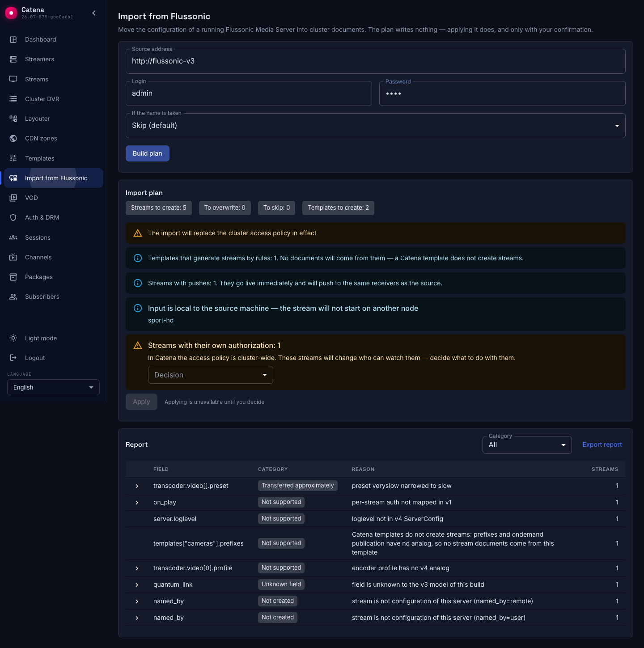Viewport: 644px width, 648px height.
Task: Click info icon beside local input notice
Action: click(x=138, y=308)
